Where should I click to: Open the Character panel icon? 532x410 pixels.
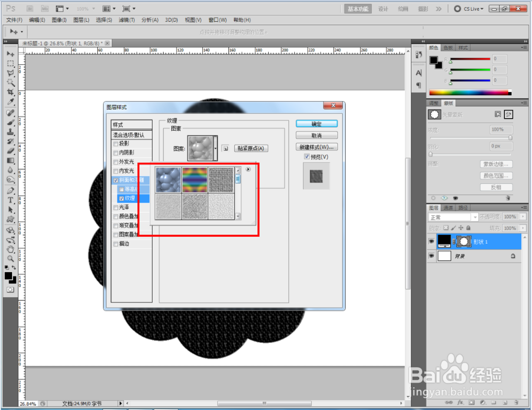419,72
